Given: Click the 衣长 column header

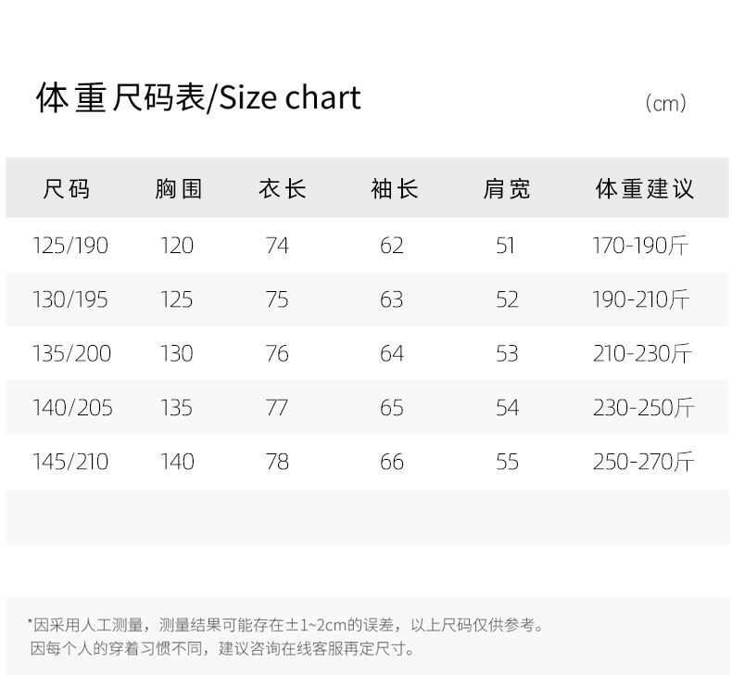Looking at the screenshot, I should [x=282, y=189].
